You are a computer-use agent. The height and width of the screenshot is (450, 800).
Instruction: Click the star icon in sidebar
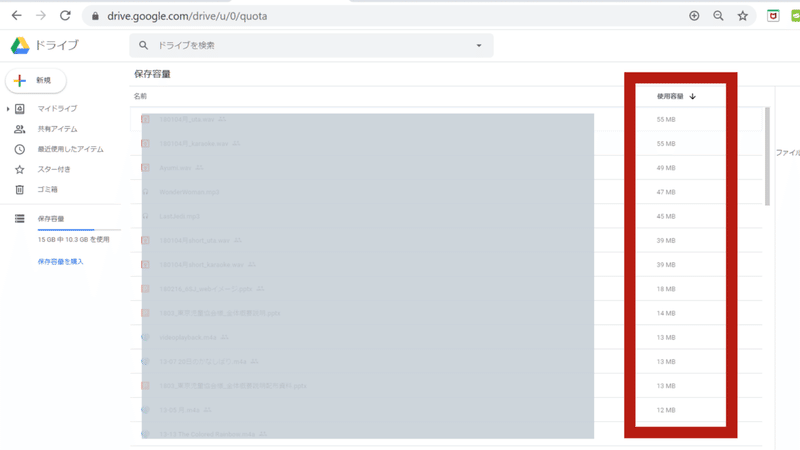click(x=19, y=169)
